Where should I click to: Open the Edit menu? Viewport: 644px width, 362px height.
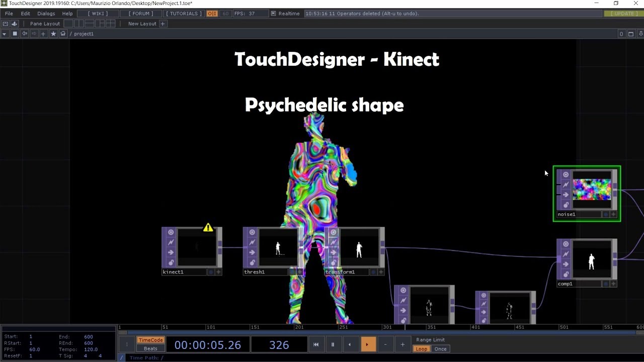pyautogui.click(x=25, y=14)
